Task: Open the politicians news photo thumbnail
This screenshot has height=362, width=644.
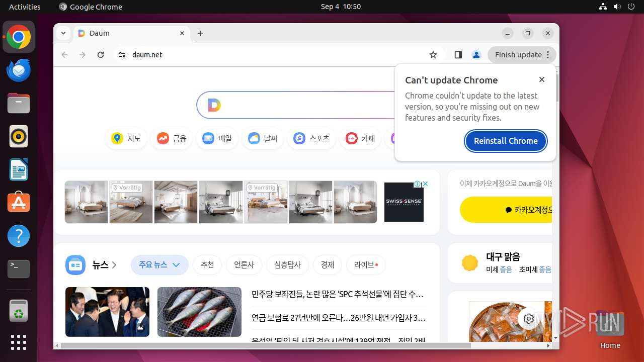Action: [107, 312]
